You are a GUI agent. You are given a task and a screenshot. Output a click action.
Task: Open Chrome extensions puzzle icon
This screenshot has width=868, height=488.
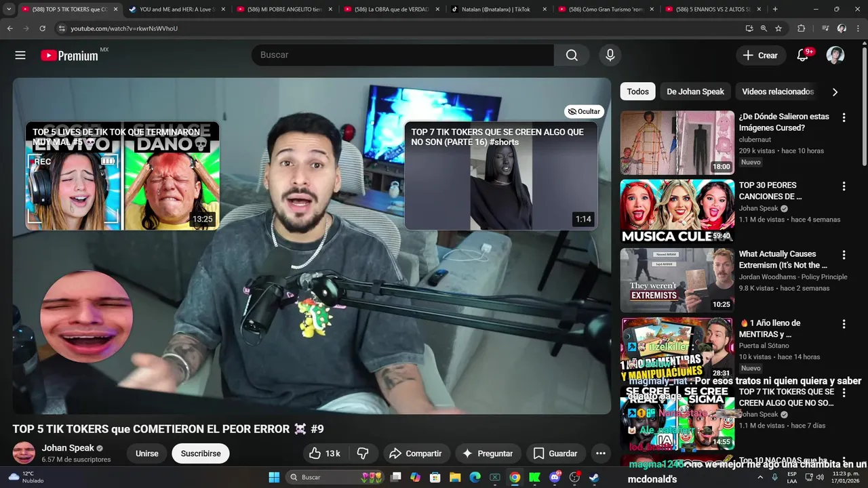click(801, 28)
